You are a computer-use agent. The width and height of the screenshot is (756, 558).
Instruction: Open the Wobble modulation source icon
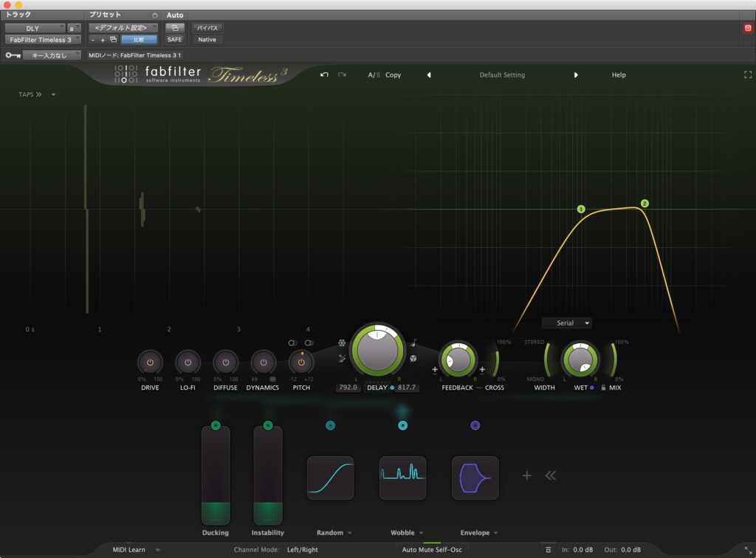click(402, 477)
